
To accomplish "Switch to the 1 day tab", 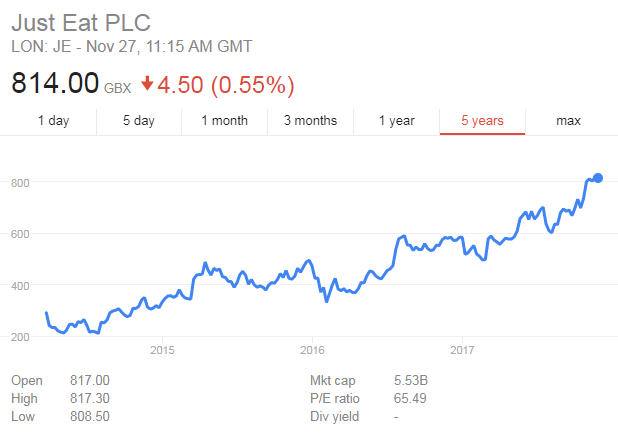I will click(54, 121).
